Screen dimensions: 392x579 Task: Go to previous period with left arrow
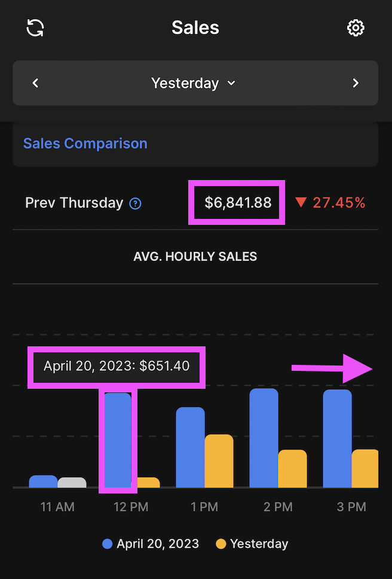35,83
